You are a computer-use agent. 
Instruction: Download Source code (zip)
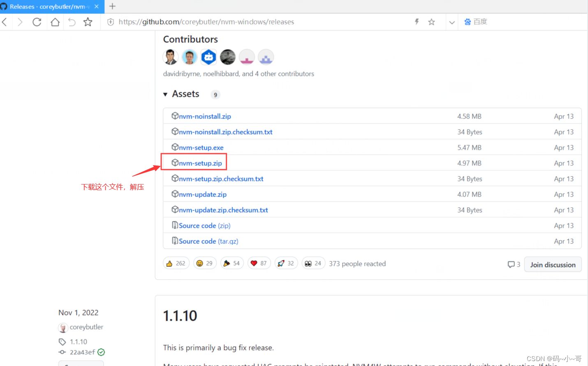204,226
